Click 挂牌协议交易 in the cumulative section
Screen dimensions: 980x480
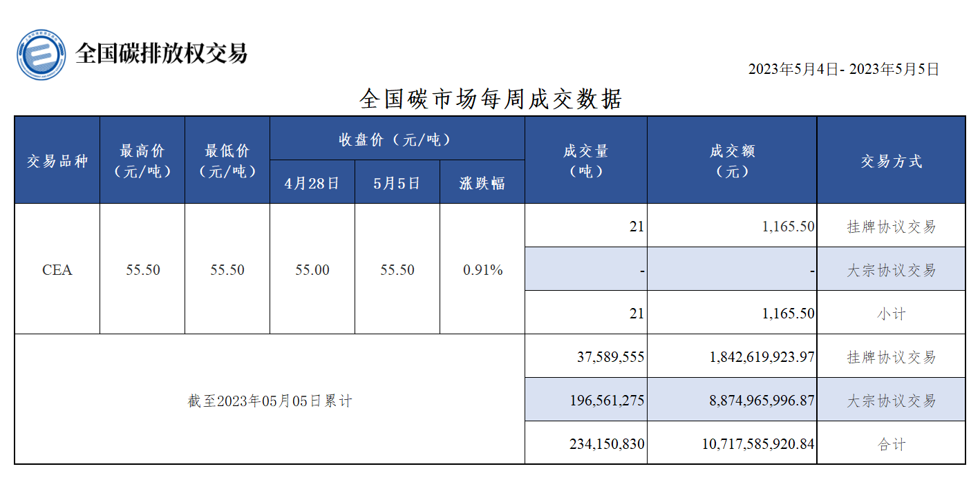coord(892,357)
